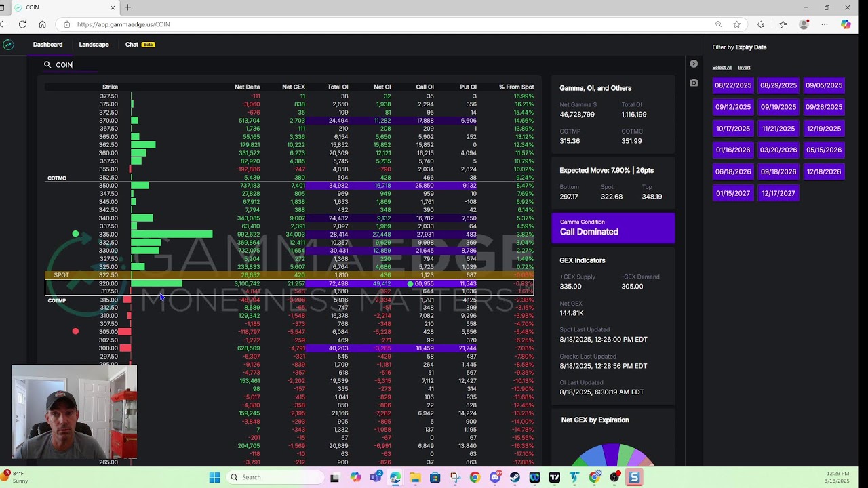Click the GammaEdge logo icon
The height and width of the screenshot is (488, 868).
click(8, 45)
